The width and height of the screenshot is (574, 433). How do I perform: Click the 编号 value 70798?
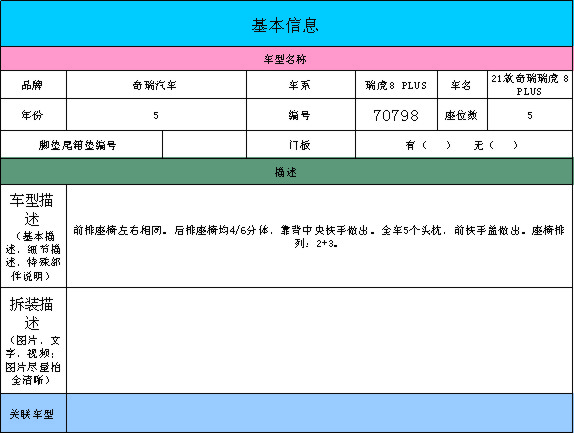[x=396, y=115]
